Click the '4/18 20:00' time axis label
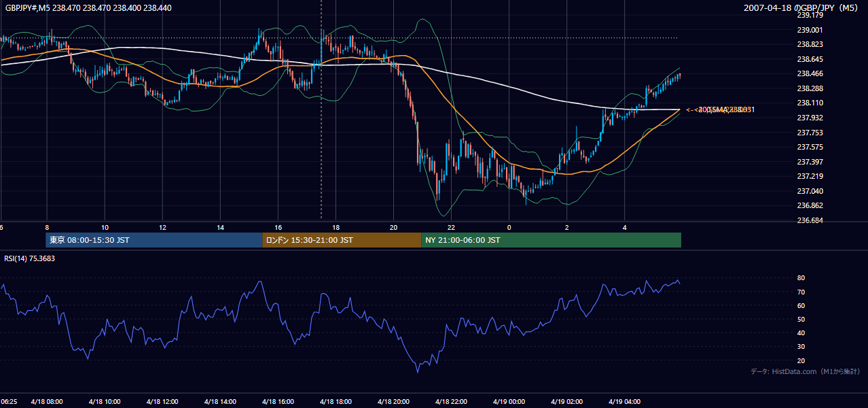This screenshot has height=408, width=868. tap(394, 402)
